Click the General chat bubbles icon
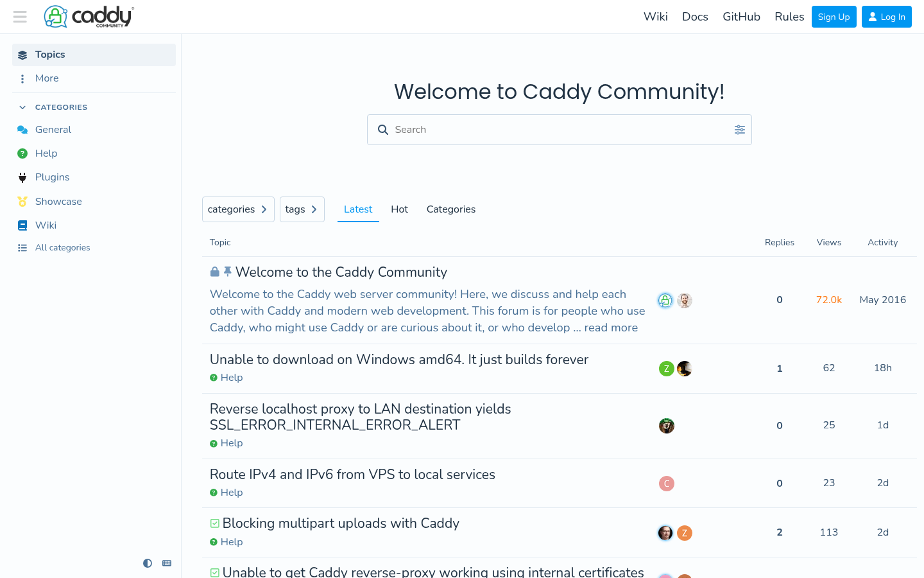This screenshot has height=578, width=924. (22, 130)
